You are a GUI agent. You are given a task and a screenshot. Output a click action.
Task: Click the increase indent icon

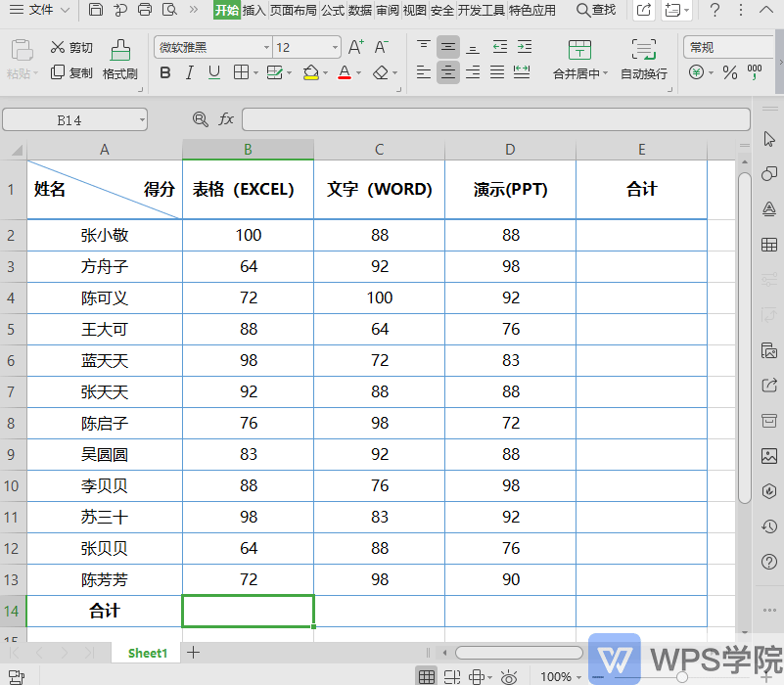coord(525,47)
